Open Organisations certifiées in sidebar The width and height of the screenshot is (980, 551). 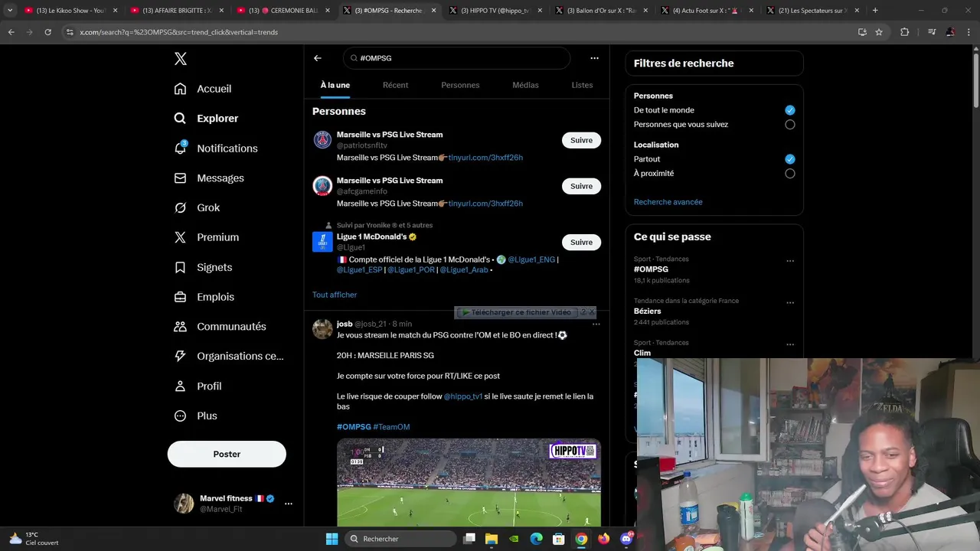point(229,357)
